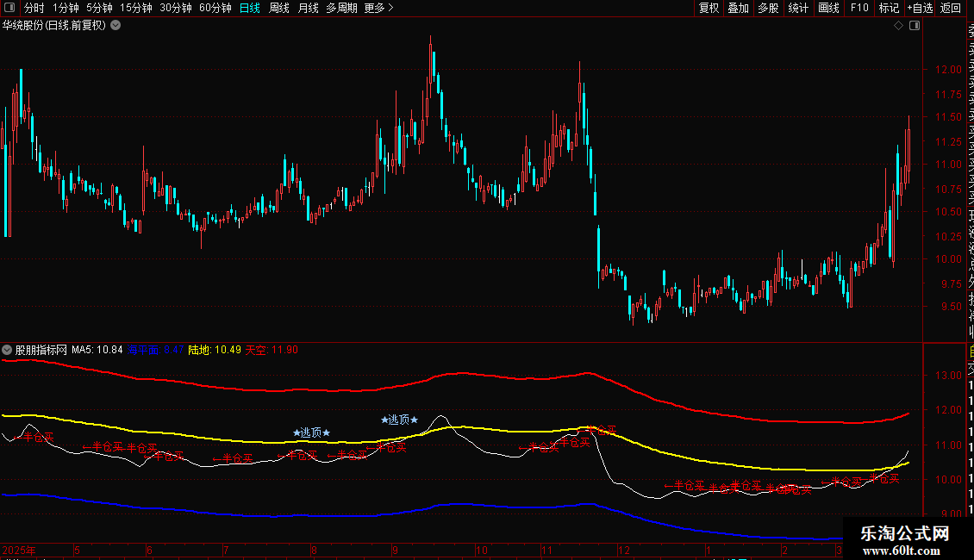
Task: Select the 日线 daily chart tab
Action: (250, 8)
